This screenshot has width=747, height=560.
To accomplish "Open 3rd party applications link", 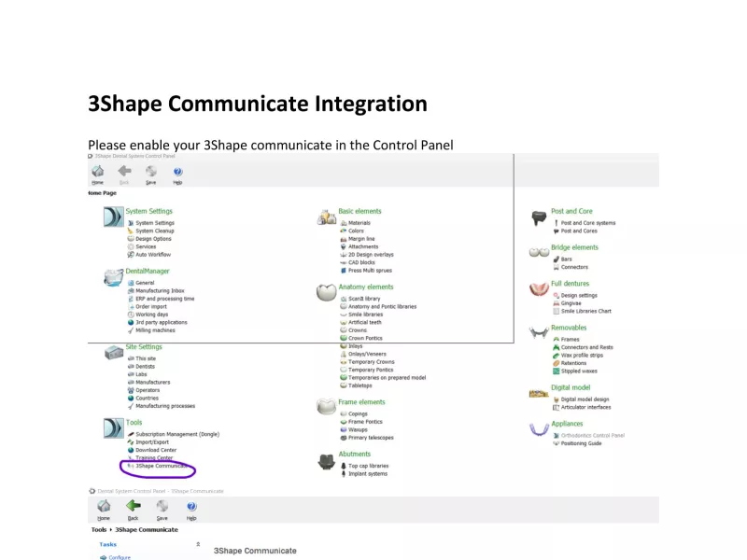I will point(162,322).
